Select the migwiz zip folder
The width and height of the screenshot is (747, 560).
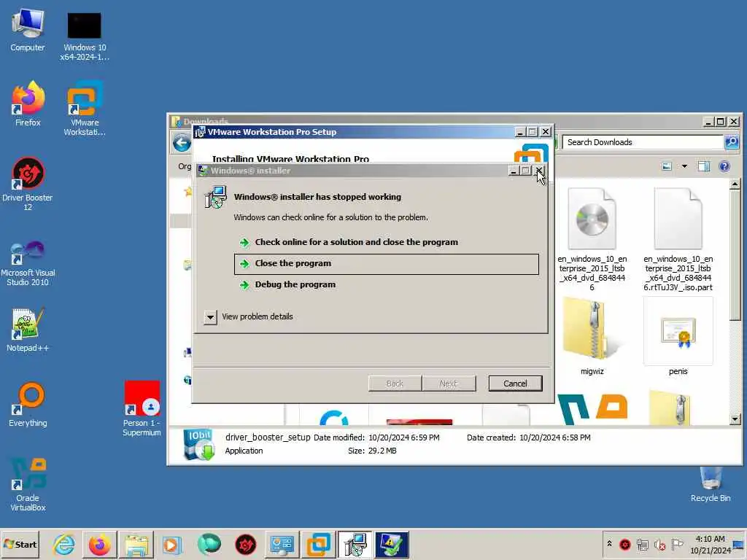(592, 336)
